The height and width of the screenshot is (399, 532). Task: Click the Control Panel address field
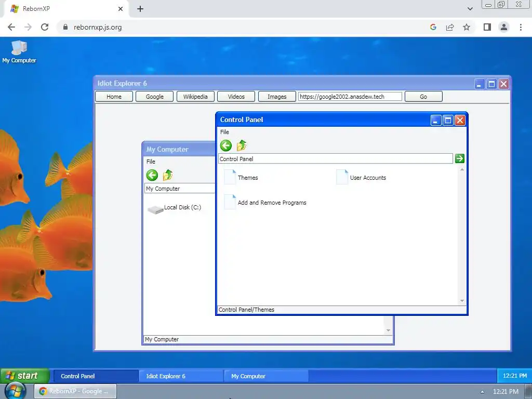tap(336, 159)
